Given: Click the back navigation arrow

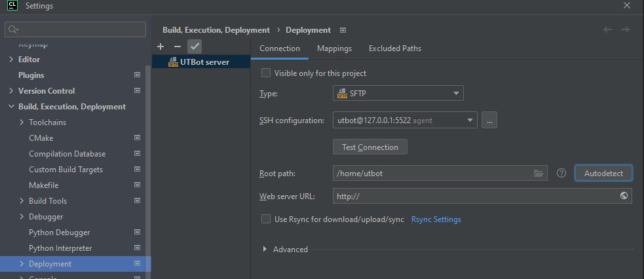Looking at the screenshot, I should [607, 30].
